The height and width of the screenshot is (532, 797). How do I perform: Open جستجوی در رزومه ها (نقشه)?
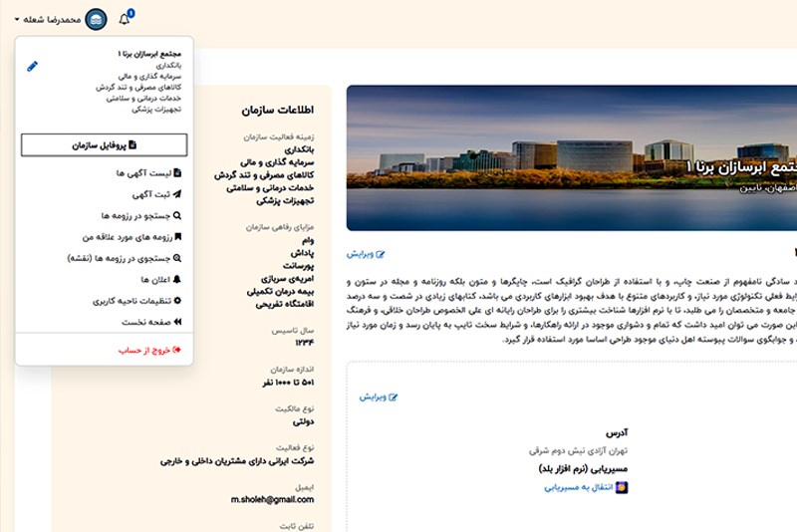[x=124, y=258]
